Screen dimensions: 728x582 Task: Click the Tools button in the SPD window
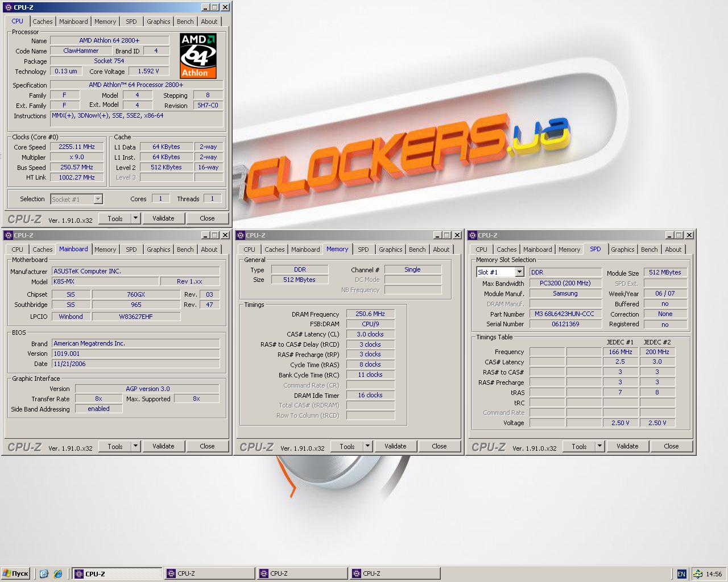pyautogui.click(x=580, y=446)
